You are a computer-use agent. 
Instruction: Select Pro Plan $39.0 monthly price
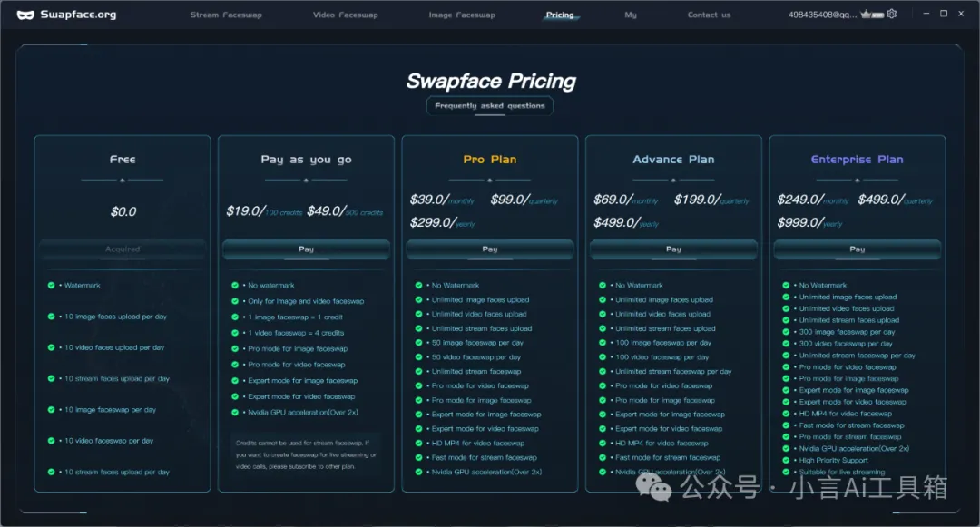tap(442, 200)
